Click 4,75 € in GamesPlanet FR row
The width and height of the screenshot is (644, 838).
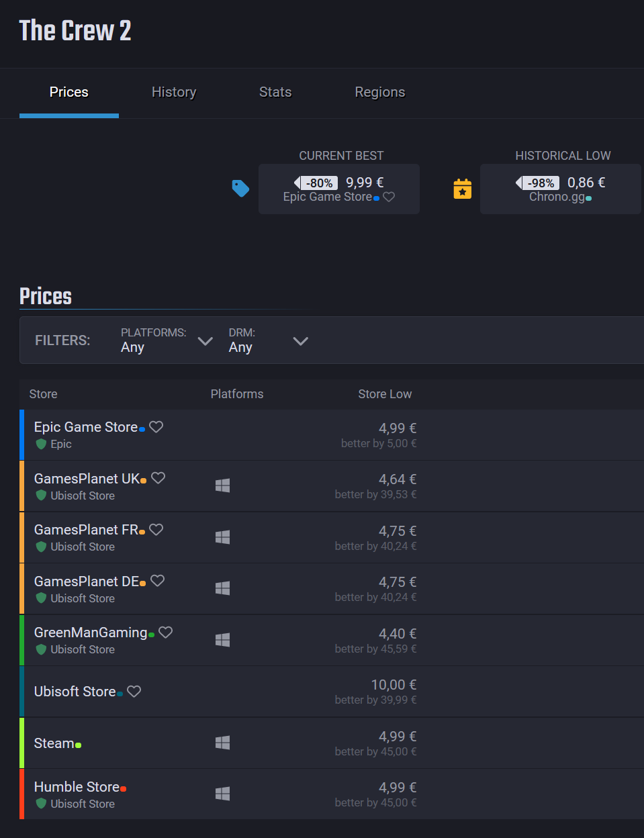[398, 531]
